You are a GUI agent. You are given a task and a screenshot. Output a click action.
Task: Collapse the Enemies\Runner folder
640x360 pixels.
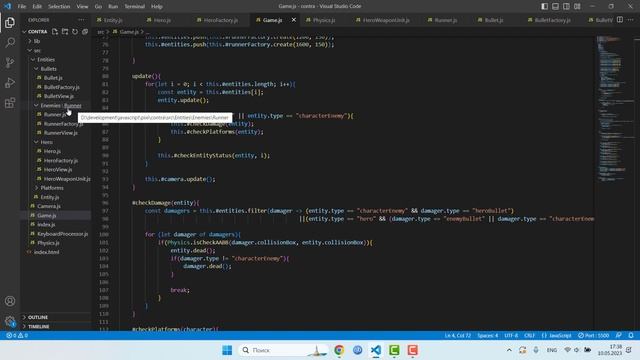[60, 105]
